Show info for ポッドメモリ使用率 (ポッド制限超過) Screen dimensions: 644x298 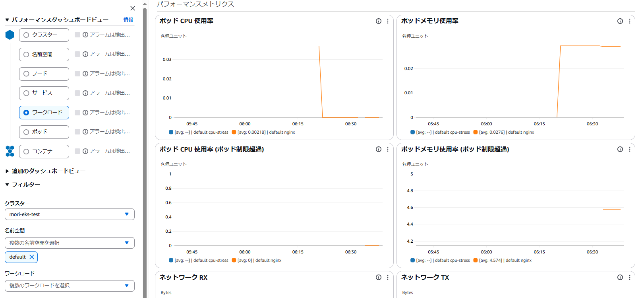[620, 149]
